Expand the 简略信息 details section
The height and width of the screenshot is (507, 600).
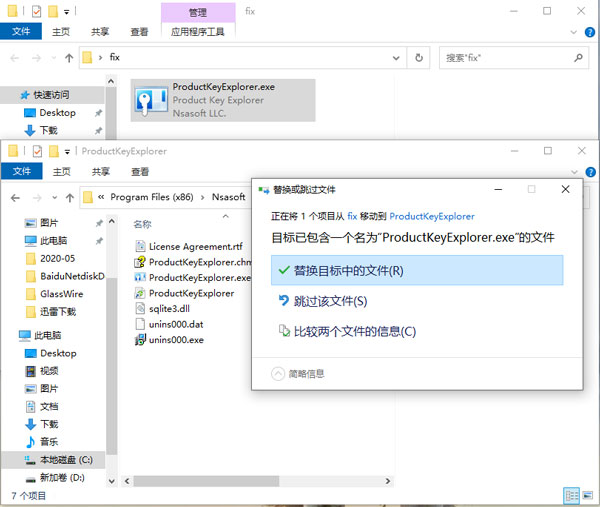coord(299,373)
